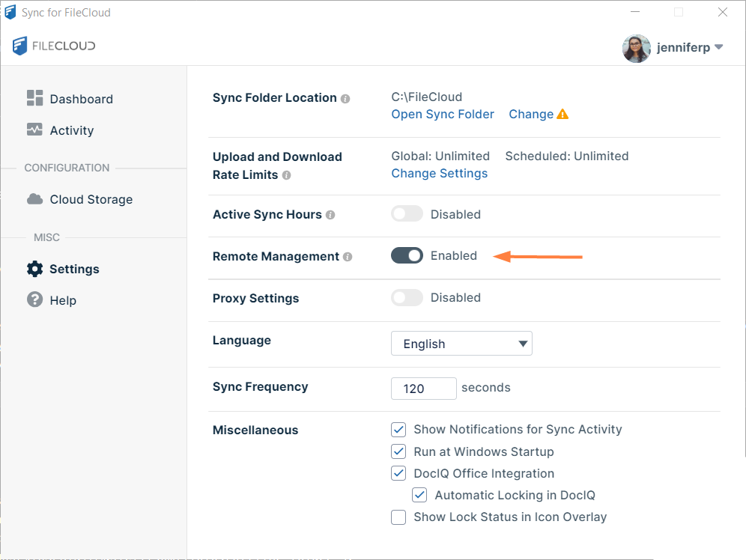Image resolution: width=746 pixels, height=560 pixels.
Task: Click the Change sync folder link
Action: point(531,115)
